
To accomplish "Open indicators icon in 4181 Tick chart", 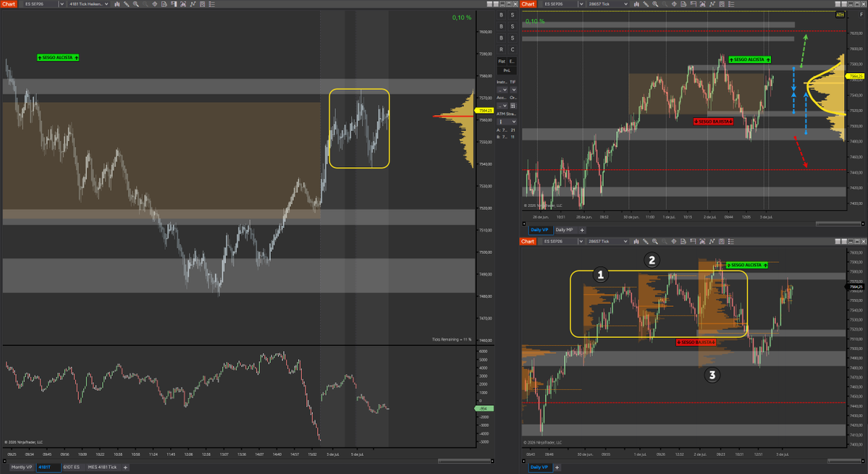I will pyautogui.click(x=183, y=4).
